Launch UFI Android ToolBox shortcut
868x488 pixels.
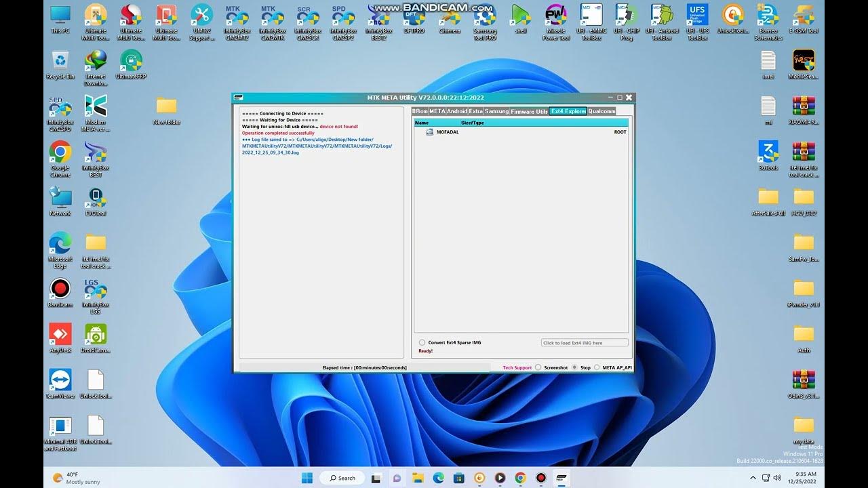pyautogui.click(x=661, y=22)
